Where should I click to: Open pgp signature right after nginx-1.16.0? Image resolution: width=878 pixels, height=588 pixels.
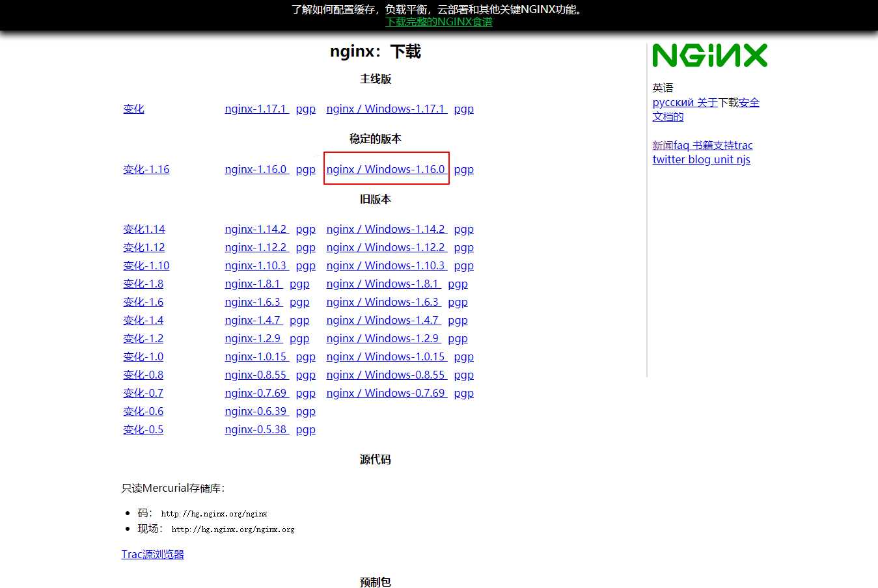[305, 169]
